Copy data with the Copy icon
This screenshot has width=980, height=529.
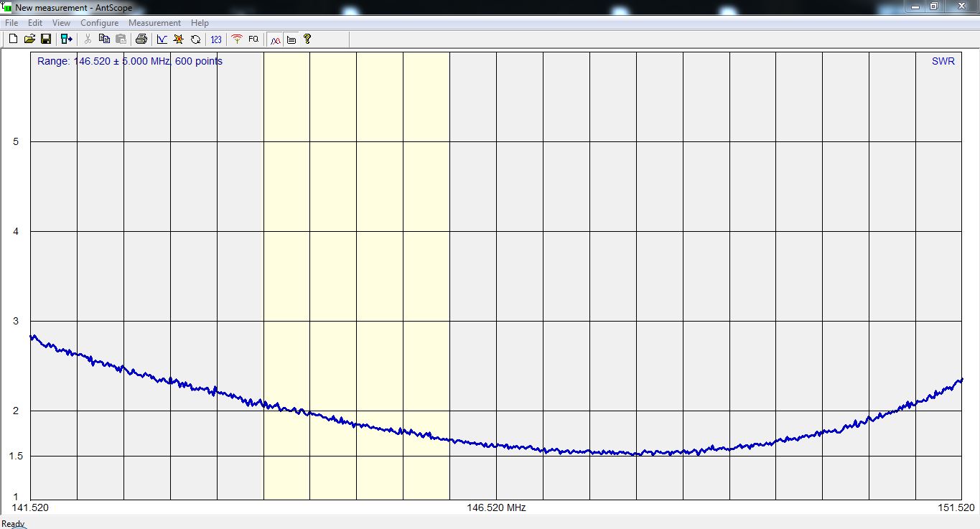coord(104,39)
